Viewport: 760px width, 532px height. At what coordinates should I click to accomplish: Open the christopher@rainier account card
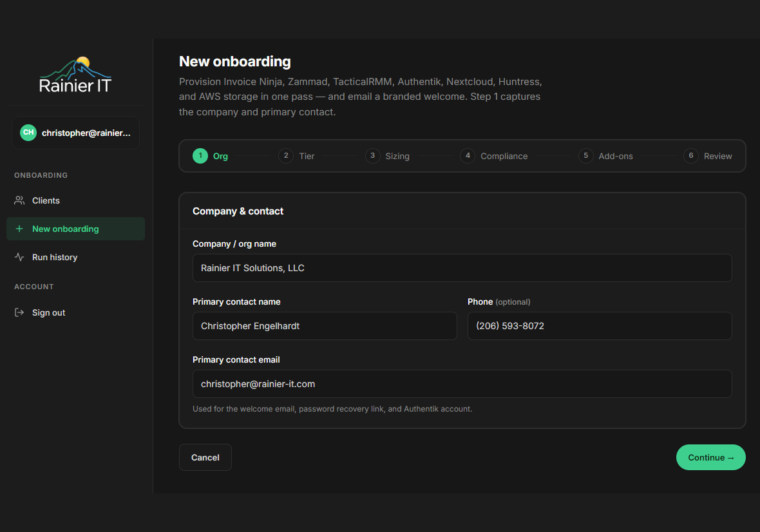click(75, 132)
